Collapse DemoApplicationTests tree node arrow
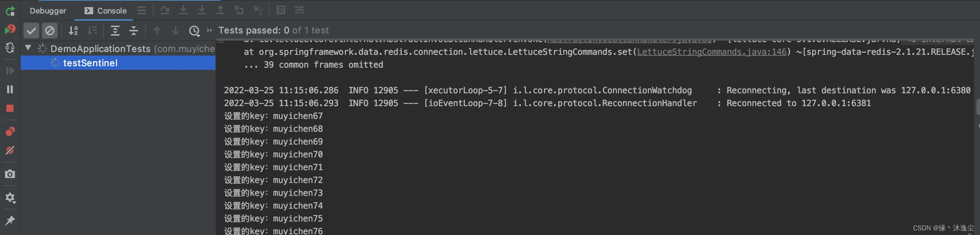Screen dimensions: 980x235 [x=28, y=48]
